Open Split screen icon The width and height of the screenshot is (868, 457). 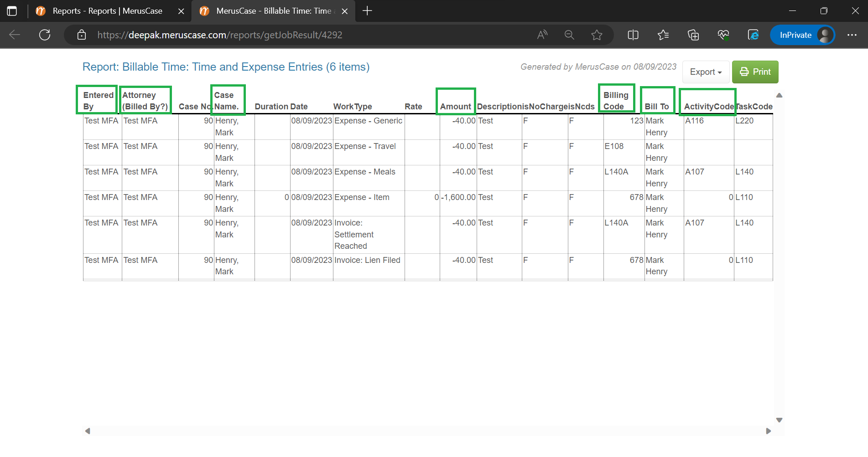tap(633, 35)
